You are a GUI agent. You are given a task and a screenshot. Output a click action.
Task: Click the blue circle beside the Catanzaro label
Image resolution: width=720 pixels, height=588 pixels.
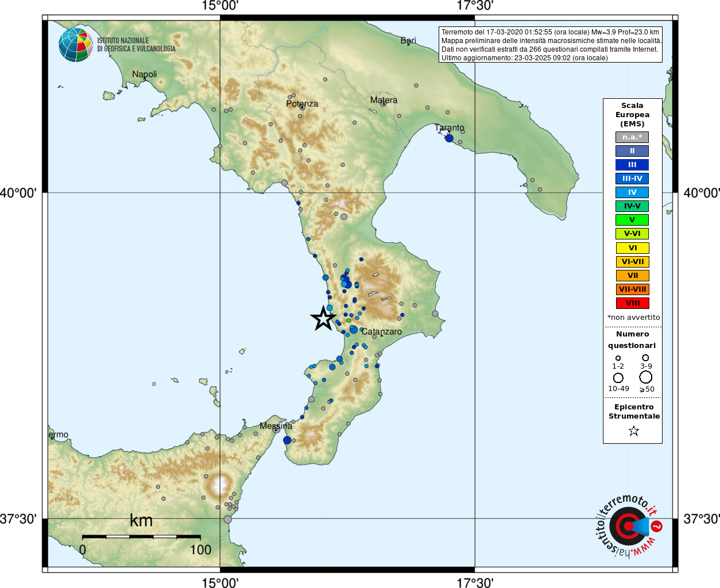(x=354, y=330)
